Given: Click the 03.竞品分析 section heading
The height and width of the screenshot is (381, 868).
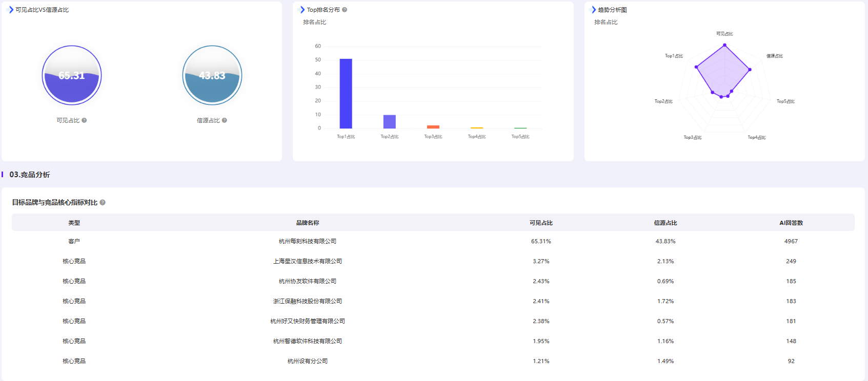Looking at the screenshot, I should tap(30, 175).
